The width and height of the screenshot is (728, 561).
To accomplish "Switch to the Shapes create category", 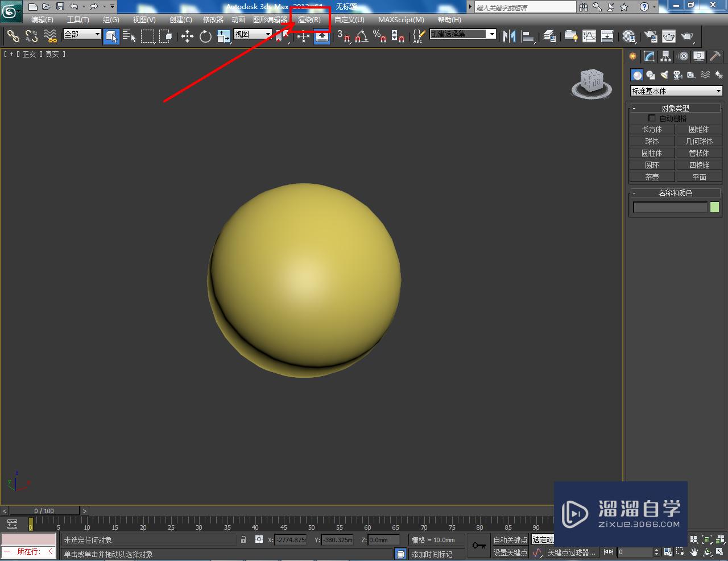I will point(651,75).
